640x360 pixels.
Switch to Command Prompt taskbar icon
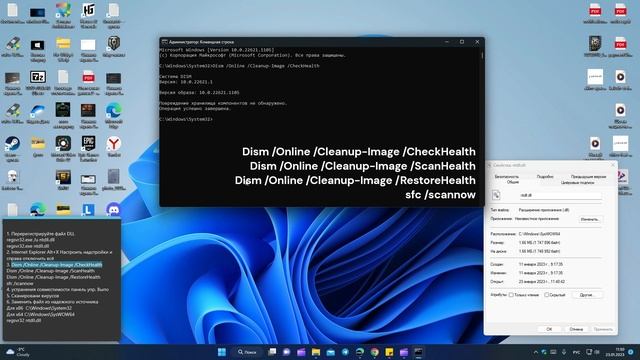tap(418, 352)
